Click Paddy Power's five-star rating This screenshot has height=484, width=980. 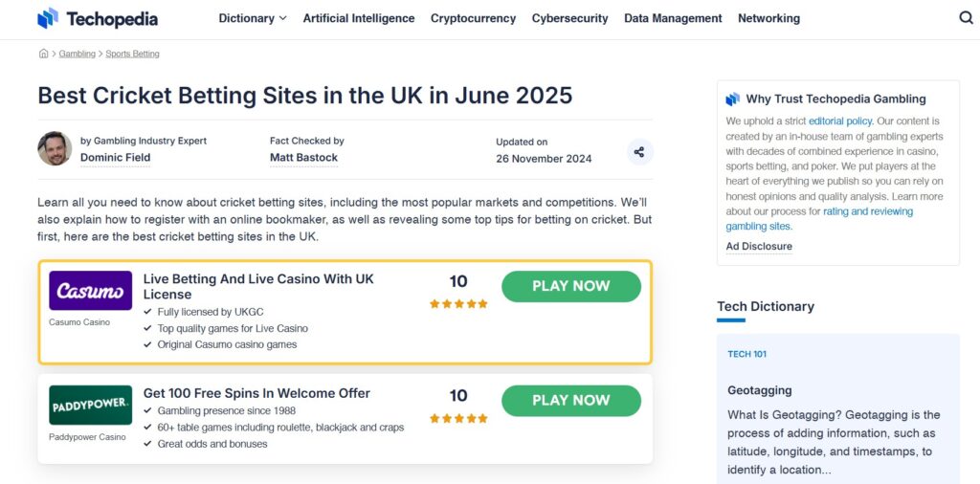pyautogui.click(x=458, y=418)
